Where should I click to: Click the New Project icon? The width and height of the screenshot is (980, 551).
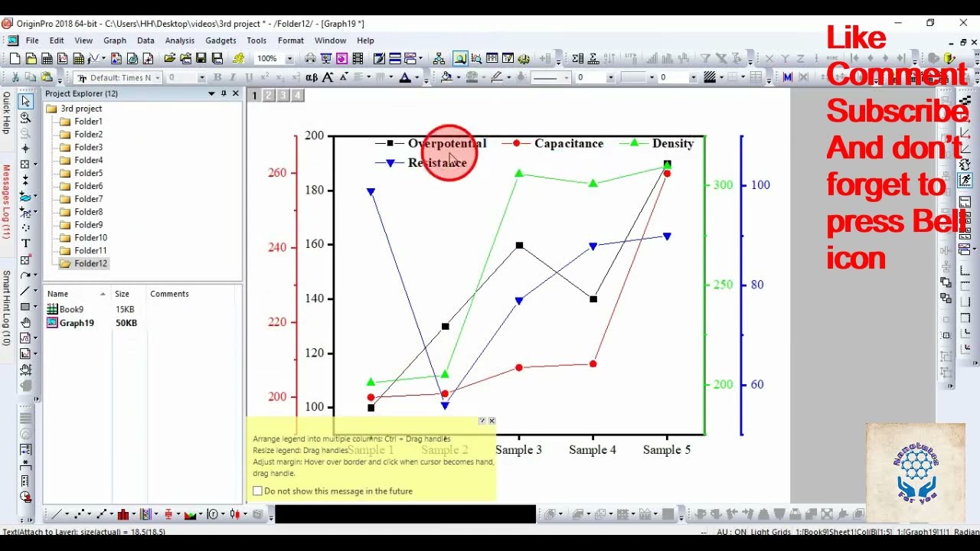click(x=15, y=58)
